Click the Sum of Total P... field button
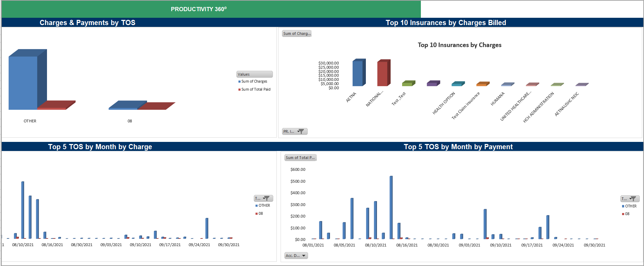 point(300,158)
